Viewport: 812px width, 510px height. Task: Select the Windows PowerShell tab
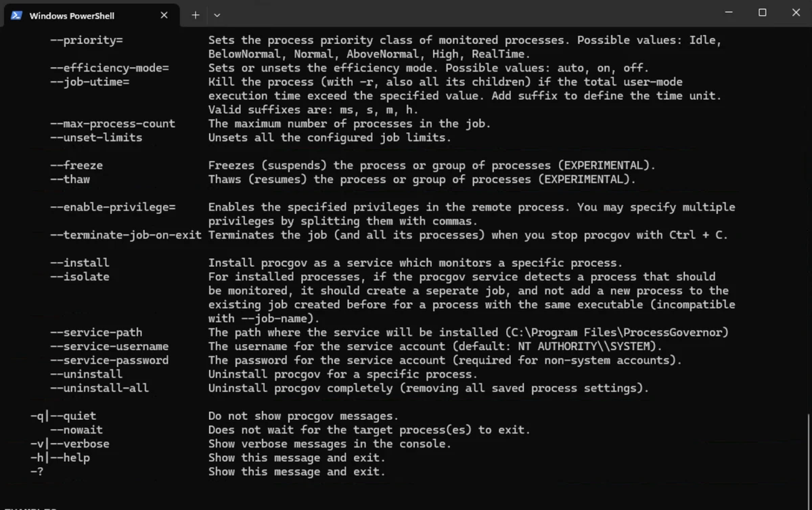[x=92, y=15]
